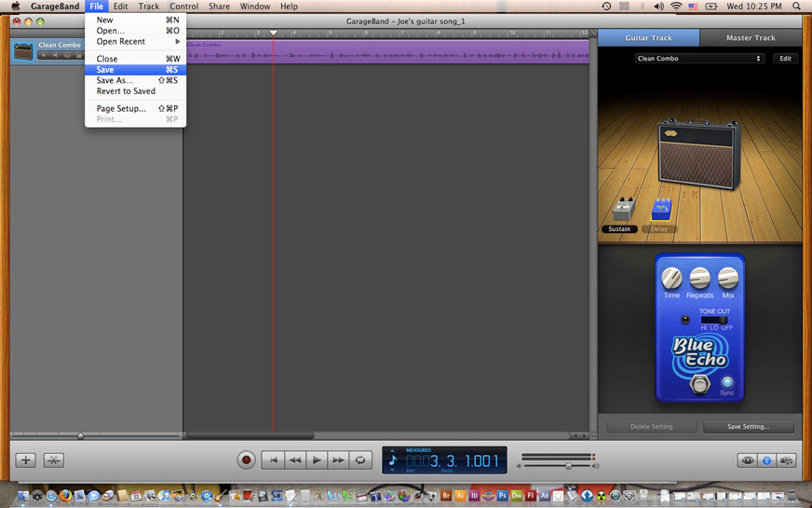Click the add new track plus button
The width and height of the screenshot is (812, 508).
coord(26,460)
